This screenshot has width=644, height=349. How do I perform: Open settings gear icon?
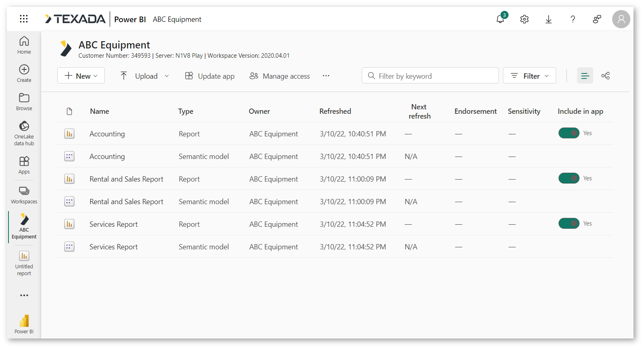coord(524,19)
